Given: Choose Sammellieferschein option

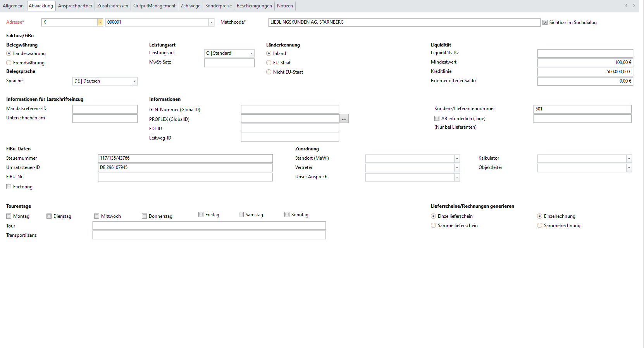Looking at the screenshot, I should [433, 226].
